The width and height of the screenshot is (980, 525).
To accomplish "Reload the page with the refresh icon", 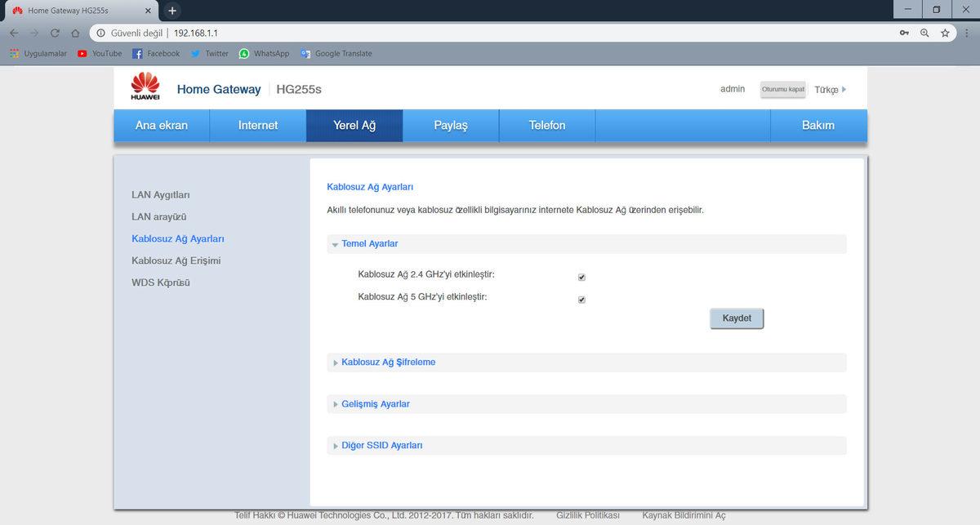I will click(x=55, y=33).
